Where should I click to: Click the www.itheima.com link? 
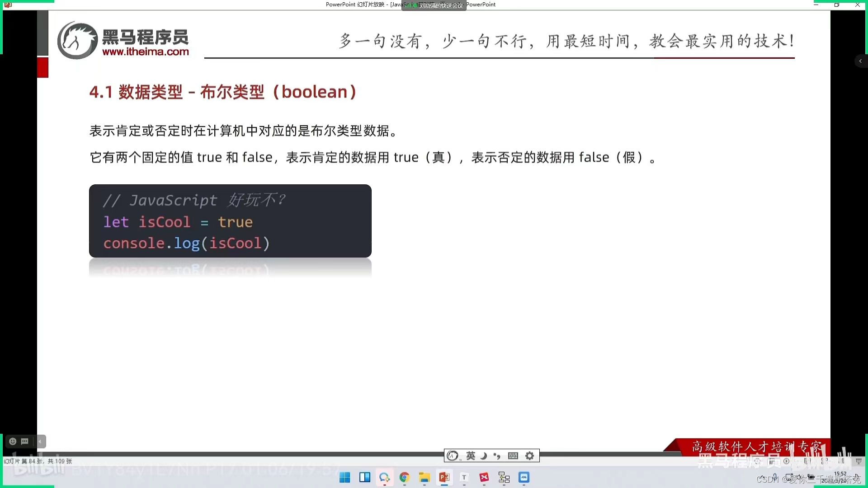click(x=146, y=52)
